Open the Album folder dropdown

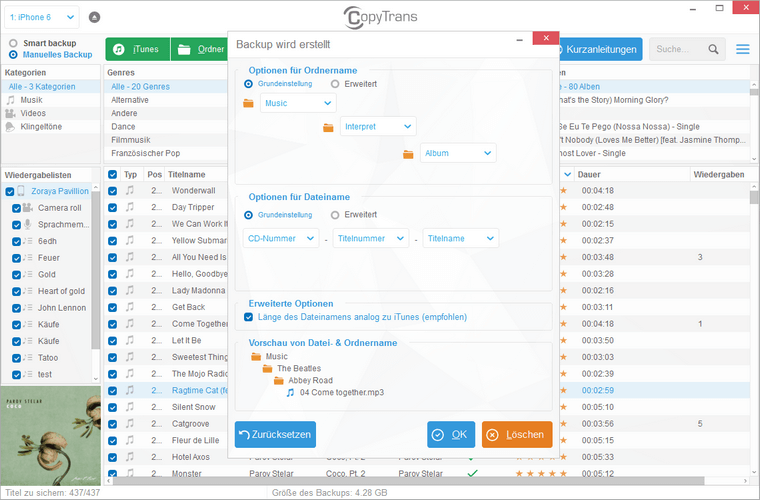[458, 153]
